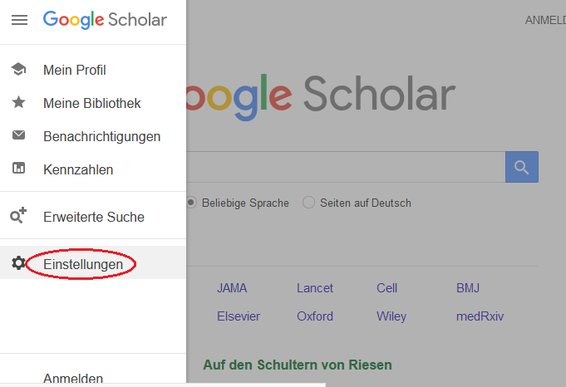The image size is (566, 387).
Task: Open Meine Bibliothek menu entry
Action: [92, 103]
